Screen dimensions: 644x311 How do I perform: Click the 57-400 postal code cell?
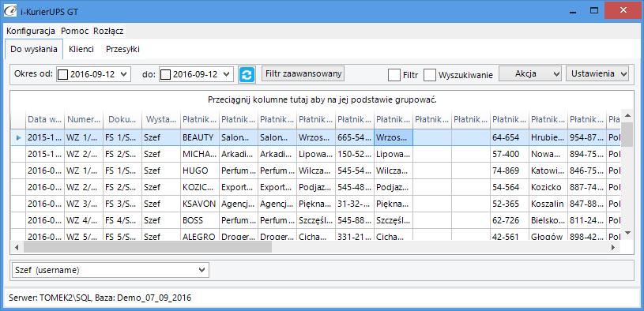(x=510, y=154)
